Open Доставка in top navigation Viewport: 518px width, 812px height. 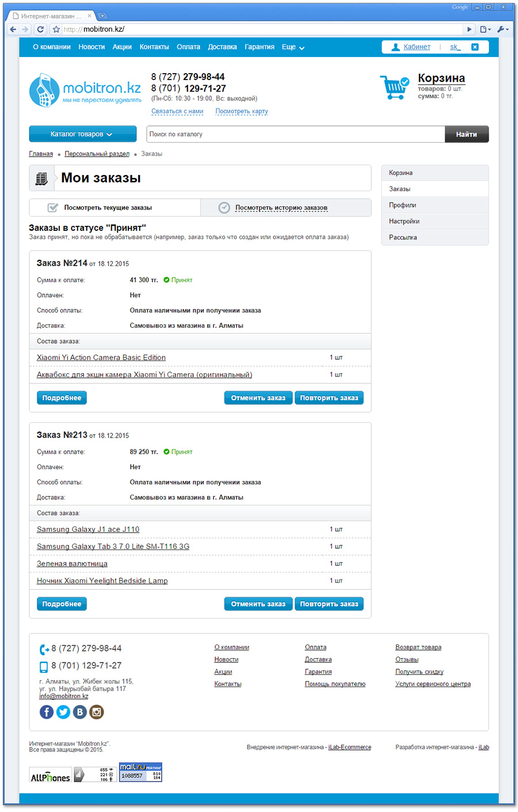222,47
